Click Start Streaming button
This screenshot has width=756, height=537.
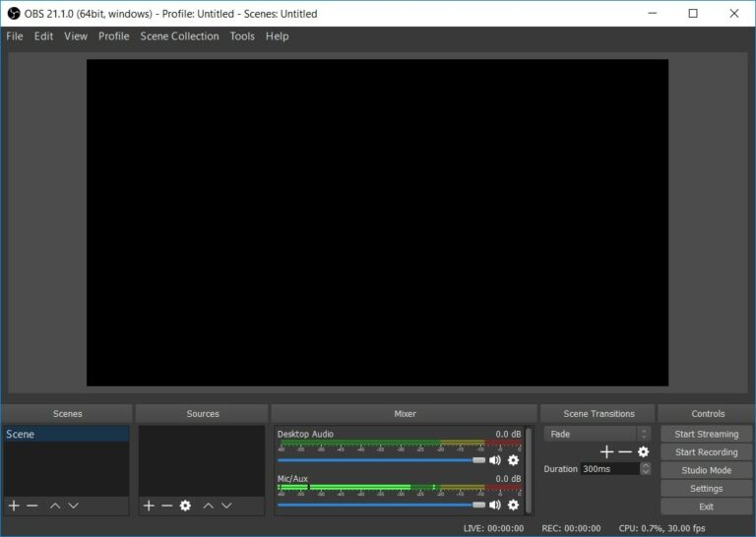click(x=706, y=434)
